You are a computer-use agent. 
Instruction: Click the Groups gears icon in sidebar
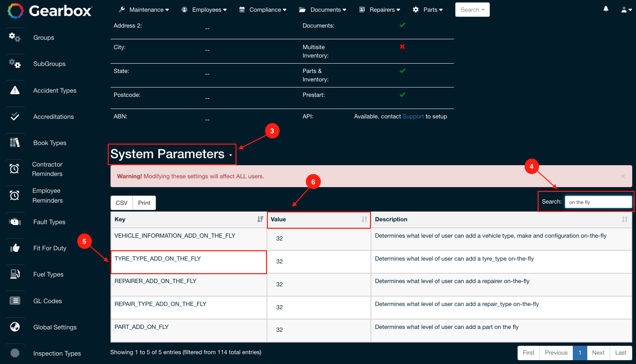15,37
